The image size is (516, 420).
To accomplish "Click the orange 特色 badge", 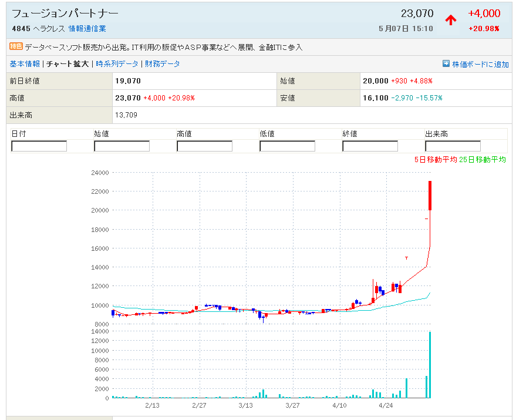I will pyautogui.click(x=16, y=46).
